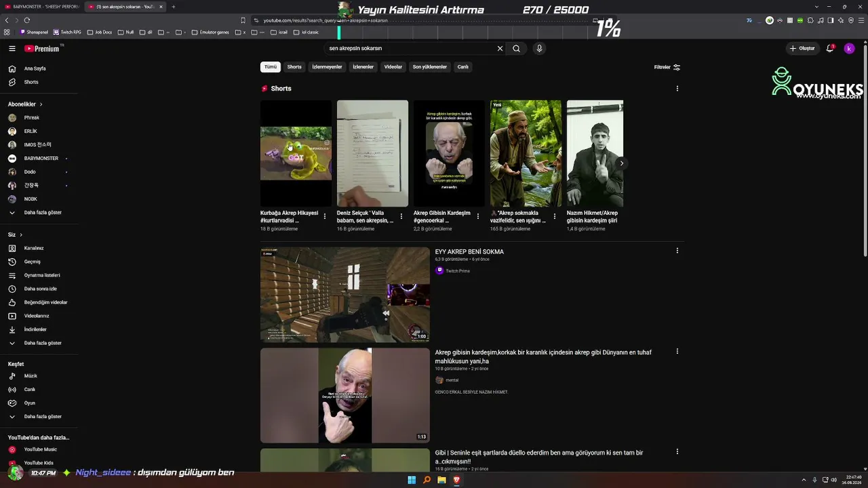The image size is (868, 488).
Task: Show next Shorts with the arrow
Action: coord(621,163)
